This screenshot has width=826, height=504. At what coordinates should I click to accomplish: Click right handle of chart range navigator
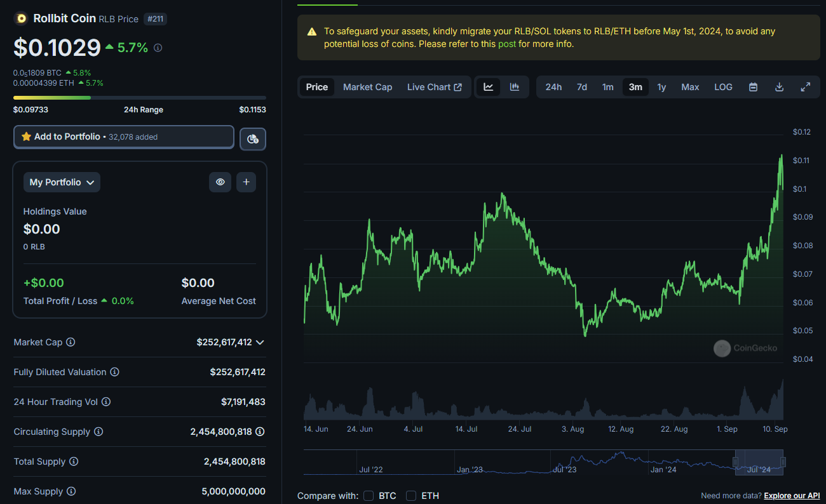point(783,462)
